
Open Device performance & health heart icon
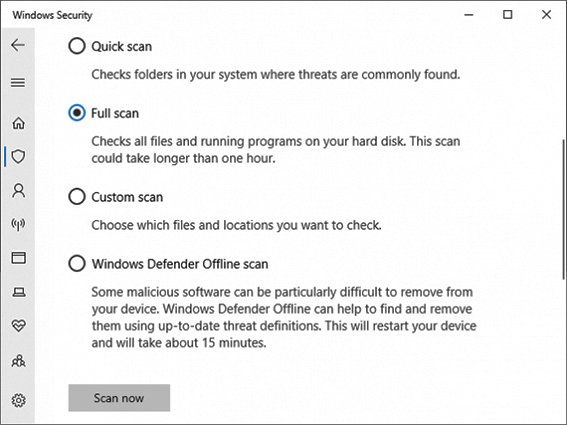tap(18, 326)
